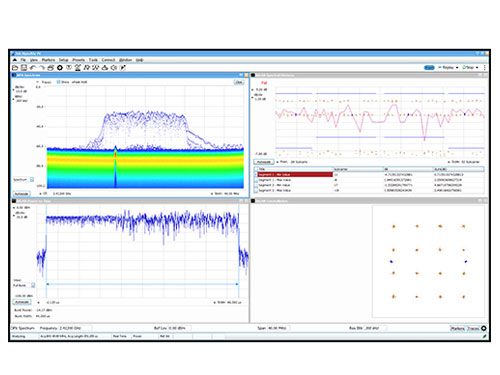The width and height of the screenshot is (500, 375).
Task: Toggle the Show checkbox in DPX Spectrum
Action: click(x=58, y=82)
